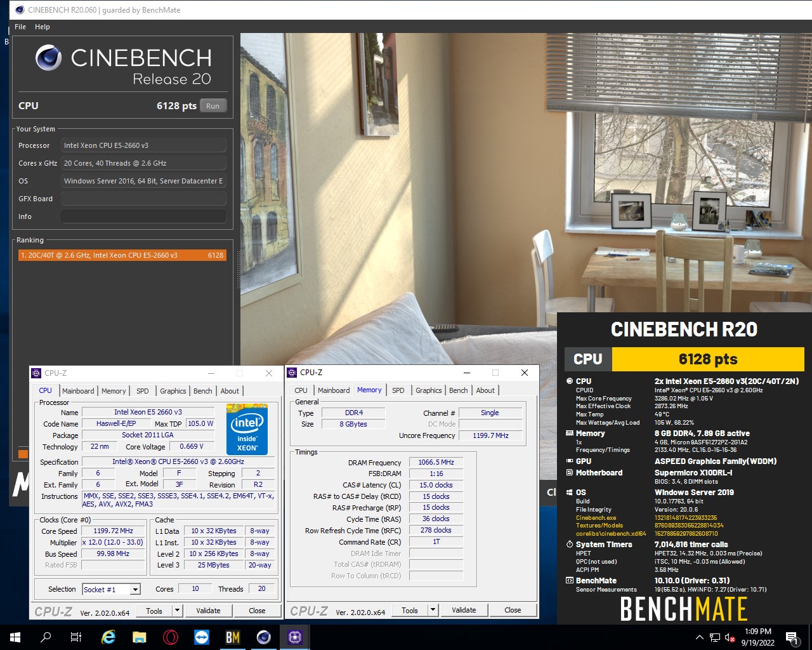Switch to Cinebench taskbar icon

264,637
